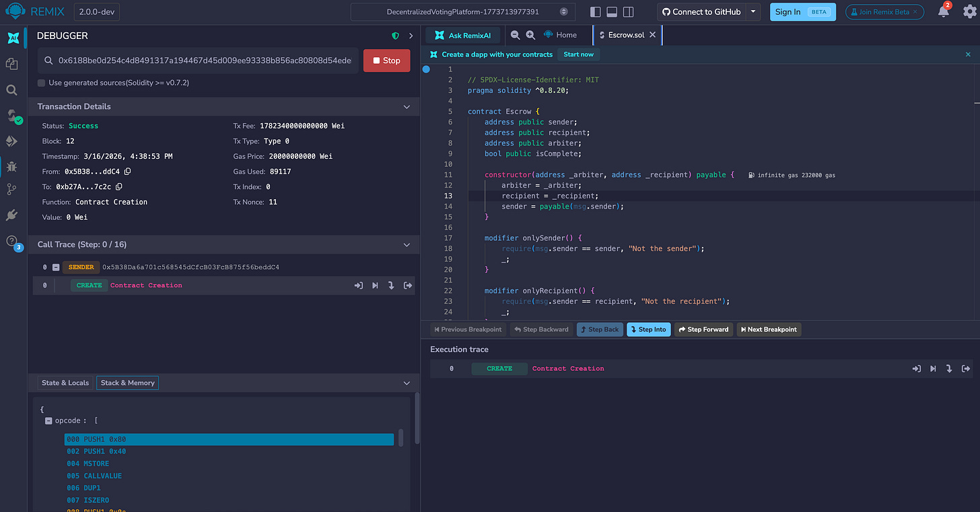Switch to Stack & Memory tab
The height and width of the screenshot is (512, 980).
(127, 383)
